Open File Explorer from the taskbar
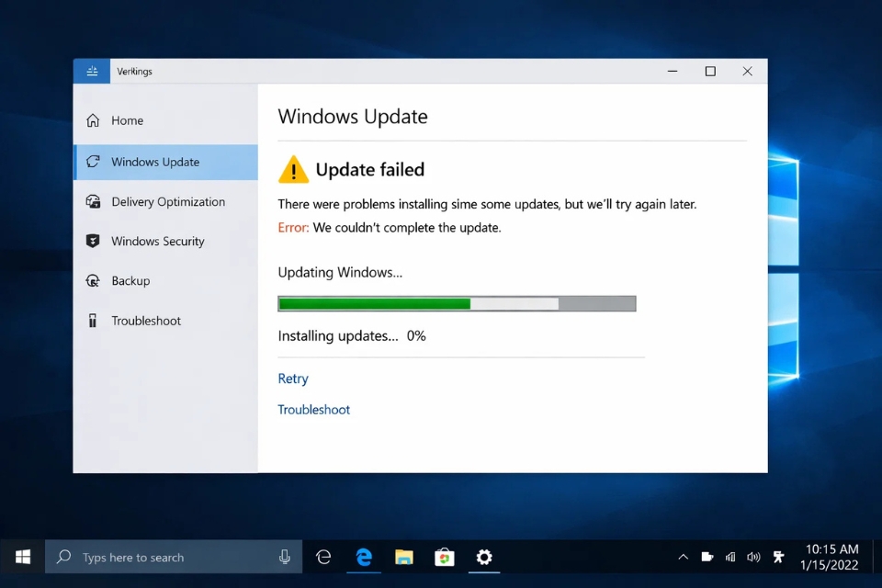 coord(403,557)
